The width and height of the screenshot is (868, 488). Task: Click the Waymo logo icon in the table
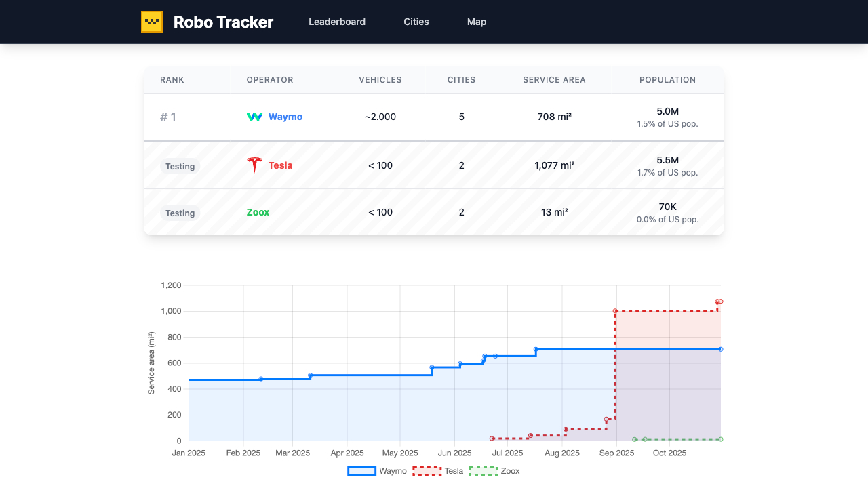(x=254, y=117)
